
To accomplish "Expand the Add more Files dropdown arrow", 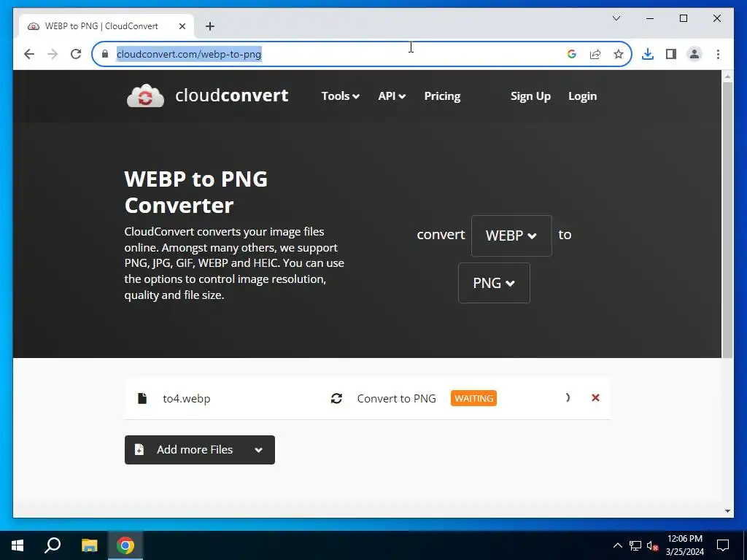I will [259, 449].
